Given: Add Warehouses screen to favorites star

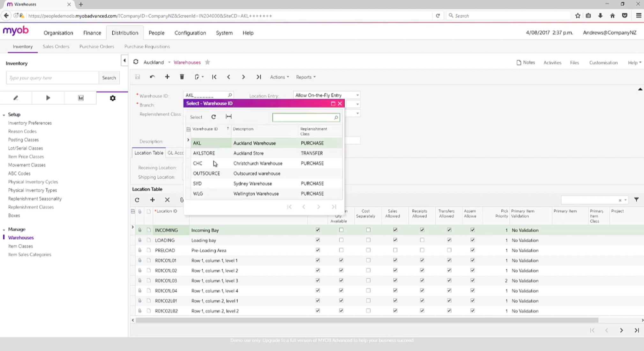Looking at the screenshot, I should pos(207,62).
